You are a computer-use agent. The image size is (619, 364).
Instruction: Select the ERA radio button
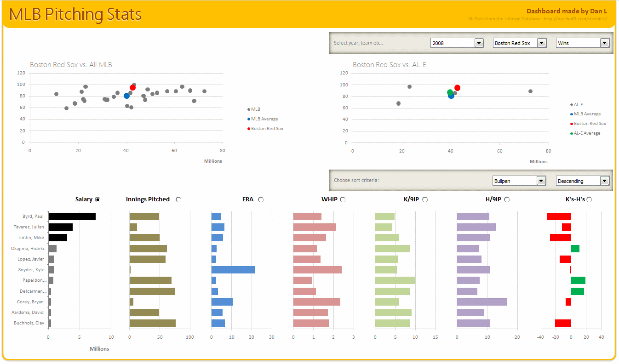click(261, 199)
